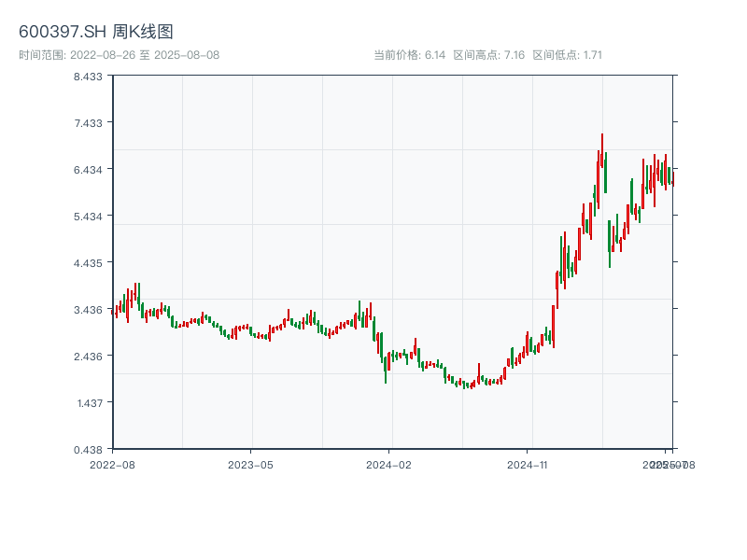Click x-axis date label 2022-08
The height and width of the screenshot is (560, 747).
click(x=112, y=465)
